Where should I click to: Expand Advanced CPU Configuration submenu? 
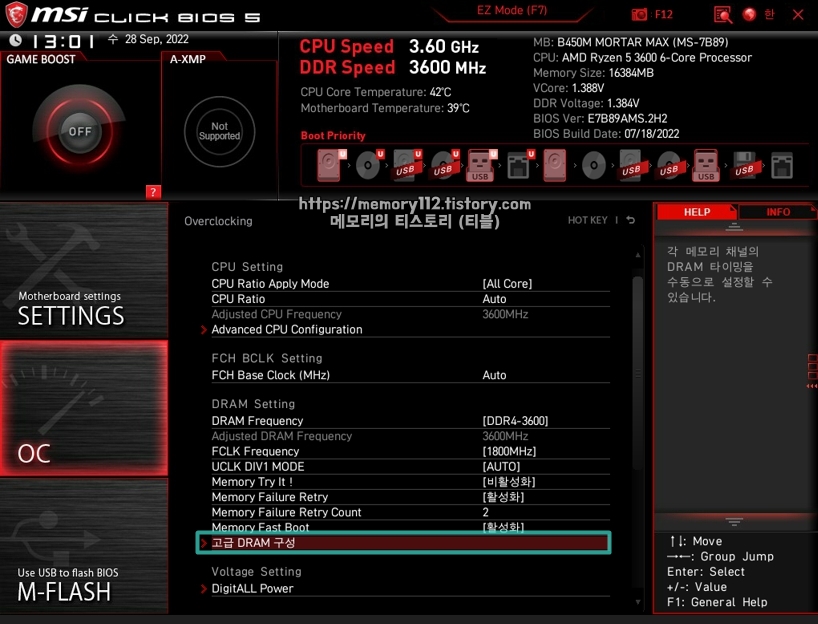[286, 329]
